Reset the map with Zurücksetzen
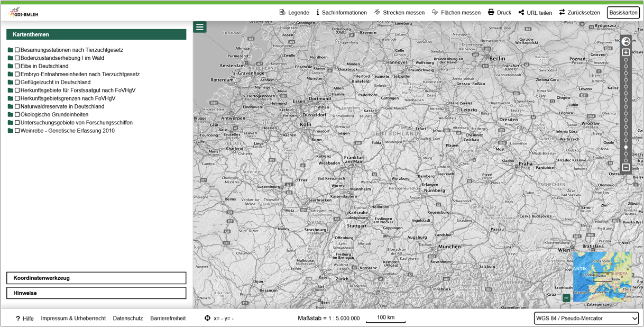The width and height of the screenshot is (644, 327). [579, 12]
